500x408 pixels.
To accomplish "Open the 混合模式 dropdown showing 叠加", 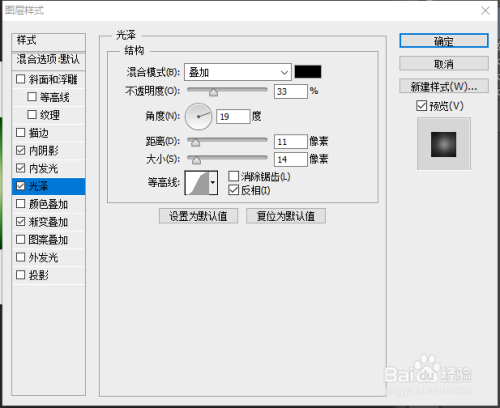I will pos(238,72).
